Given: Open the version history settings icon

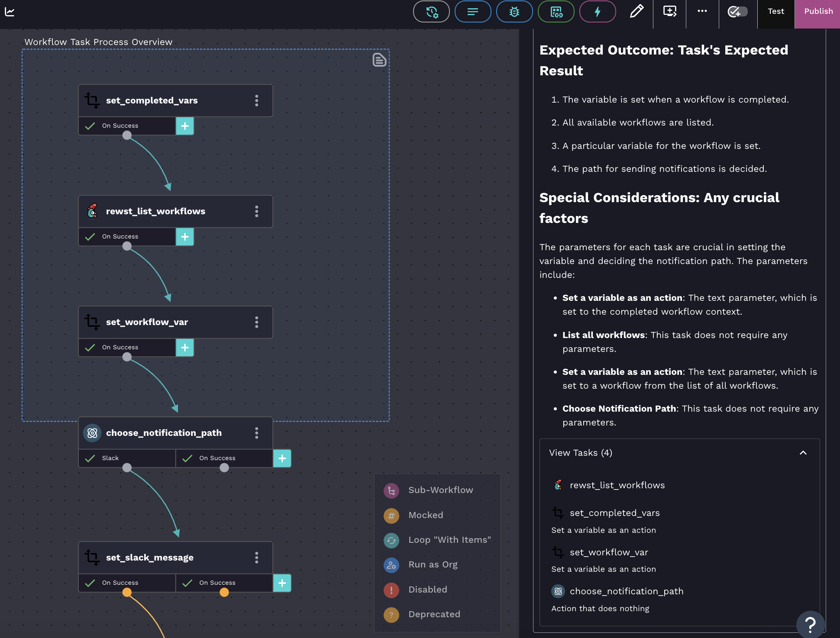Looking at the screenshot, I should [431, 12].
